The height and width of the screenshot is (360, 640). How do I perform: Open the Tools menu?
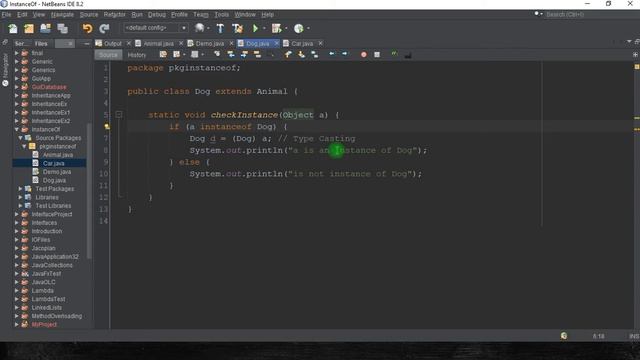point(222,14)
